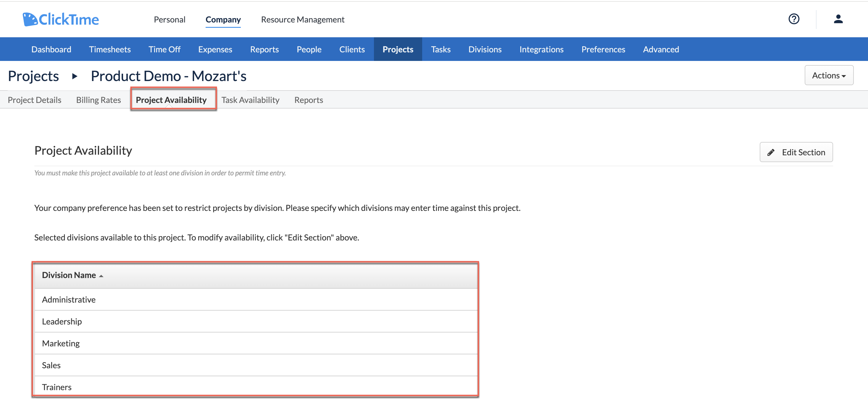868x407 pixels.
Task: Open Divisions in navigation bar
Action: tap(485, 49)
